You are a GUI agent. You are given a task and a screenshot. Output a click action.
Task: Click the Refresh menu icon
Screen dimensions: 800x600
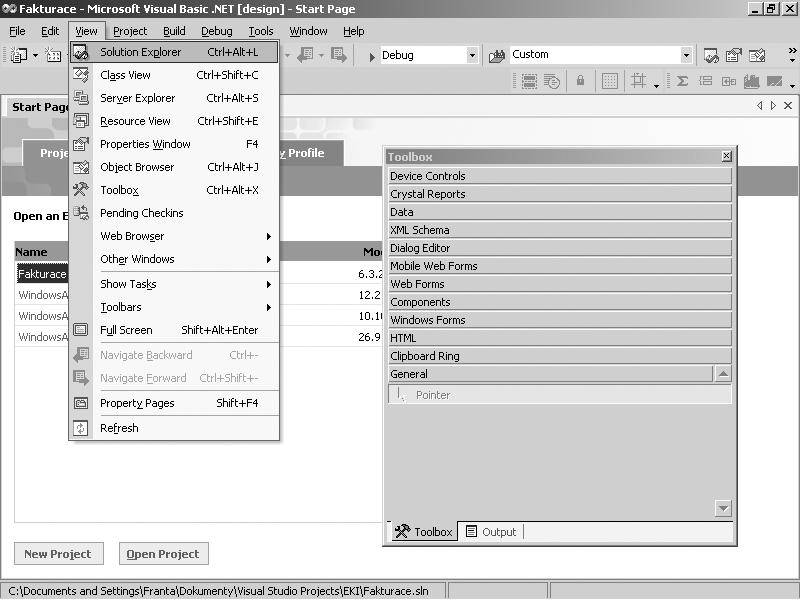point(81,428)
